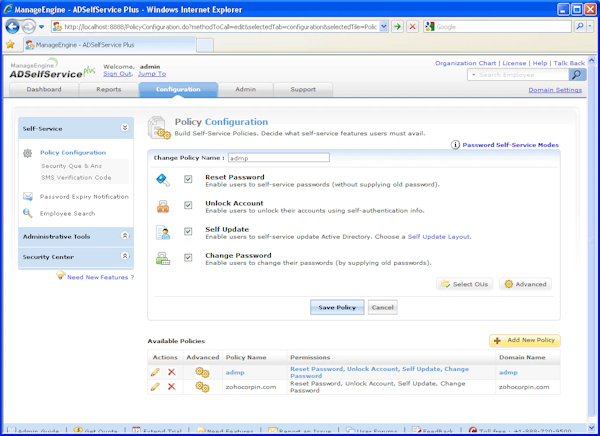
Task: Click the Favorites star icon
Action: click(10, 45)
